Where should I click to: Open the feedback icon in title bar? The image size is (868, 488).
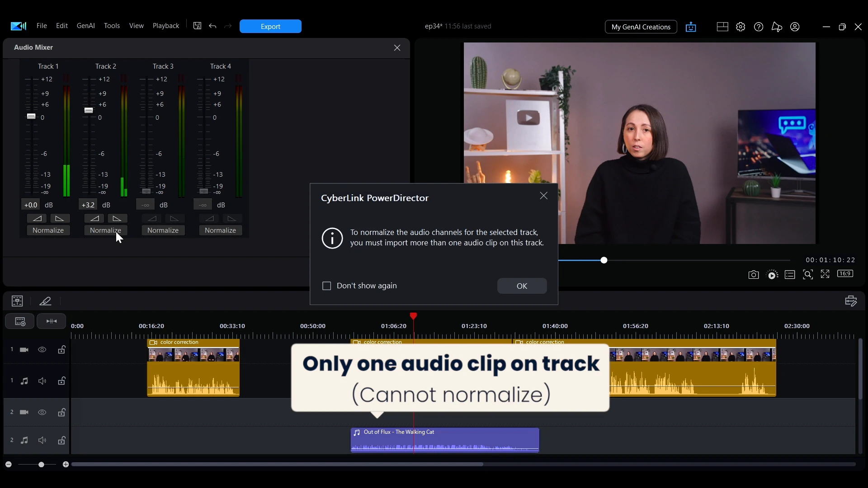pos(777,27)
